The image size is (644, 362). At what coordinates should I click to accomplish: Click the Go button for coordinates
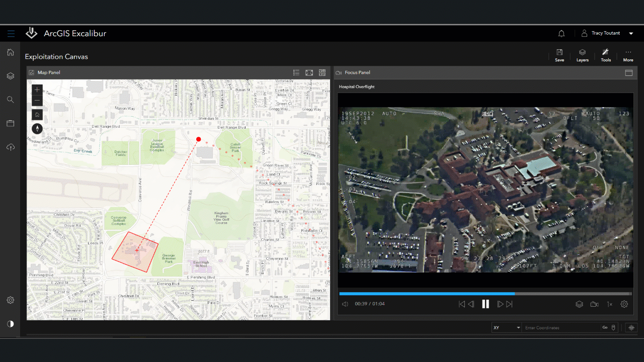pyautogui.click(x=605, y=328)
